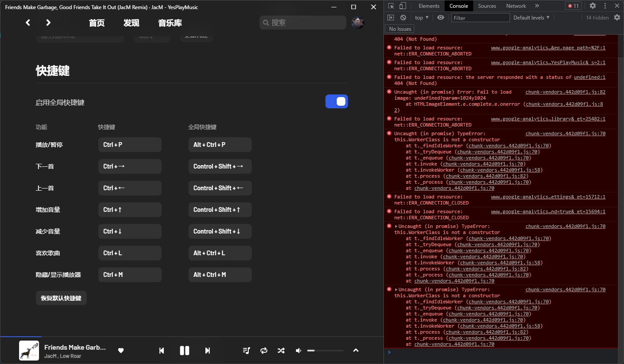
Task: Open the 发现 explore page tab
Action: (131, 23)
